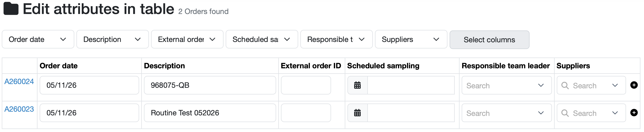Click the Select columns button
Screen dimensions: 644x132
[x=489, y=40]
